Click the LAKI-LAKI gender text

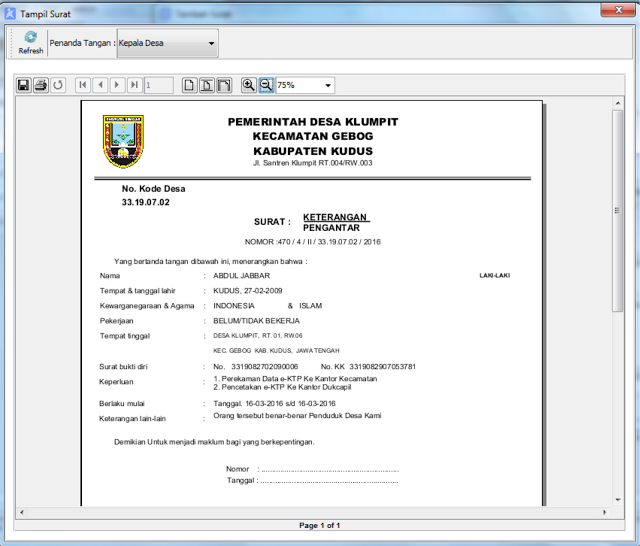(x=495, y=275)
